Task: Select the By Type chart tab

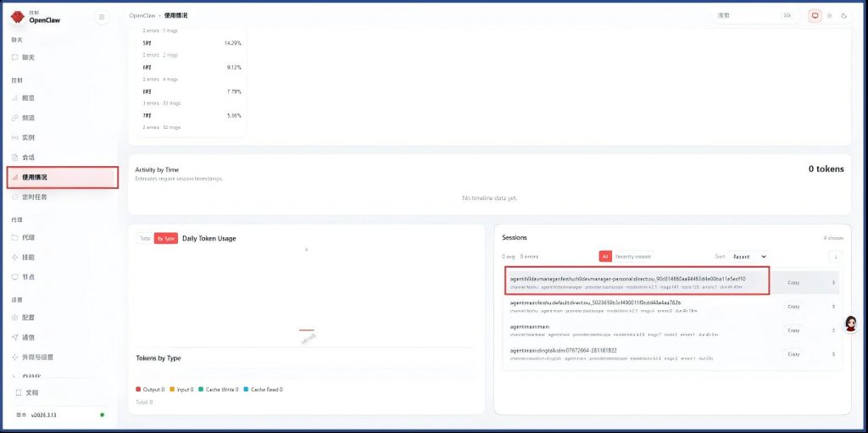Action: pos(166,238)
